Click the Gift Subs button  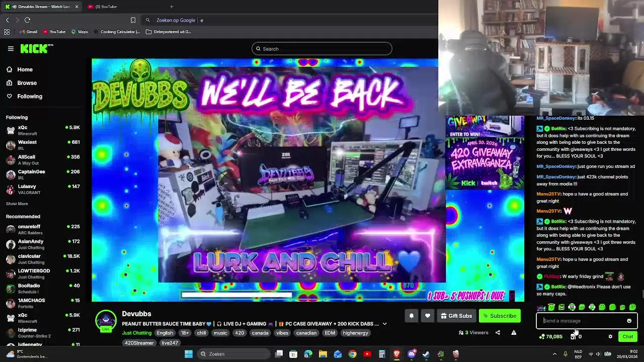pos(456,316)
